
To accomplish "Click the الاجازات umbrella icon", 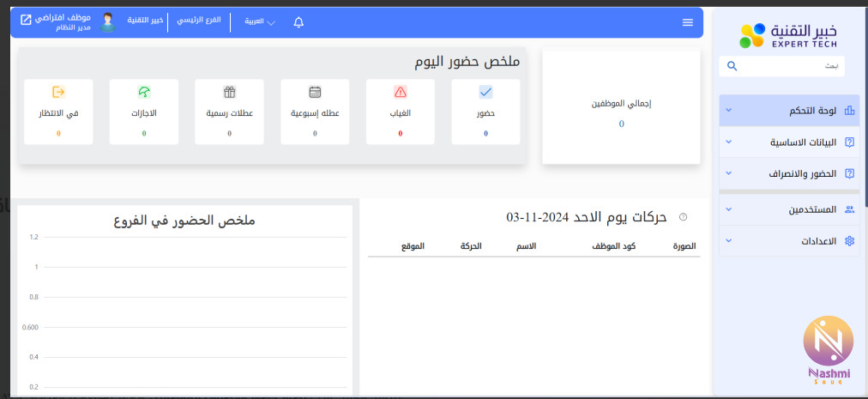I will [144, 93].
